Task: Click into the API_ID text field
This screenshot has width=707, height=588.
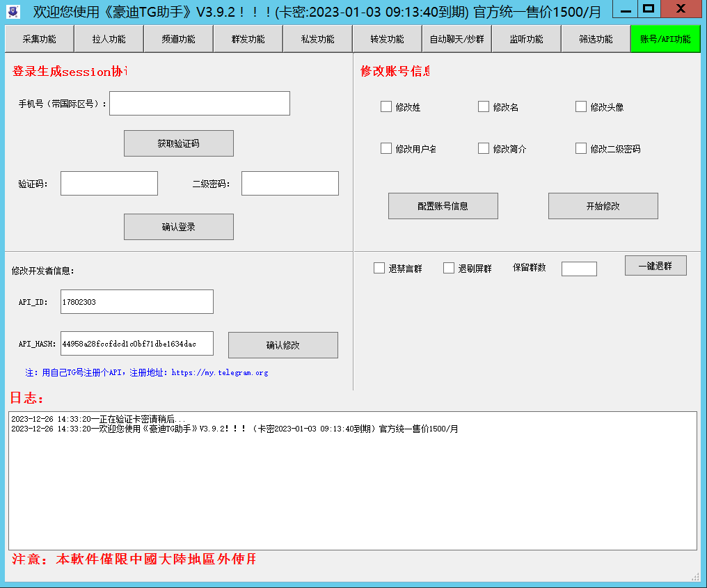Action: (x=136, y=302)
